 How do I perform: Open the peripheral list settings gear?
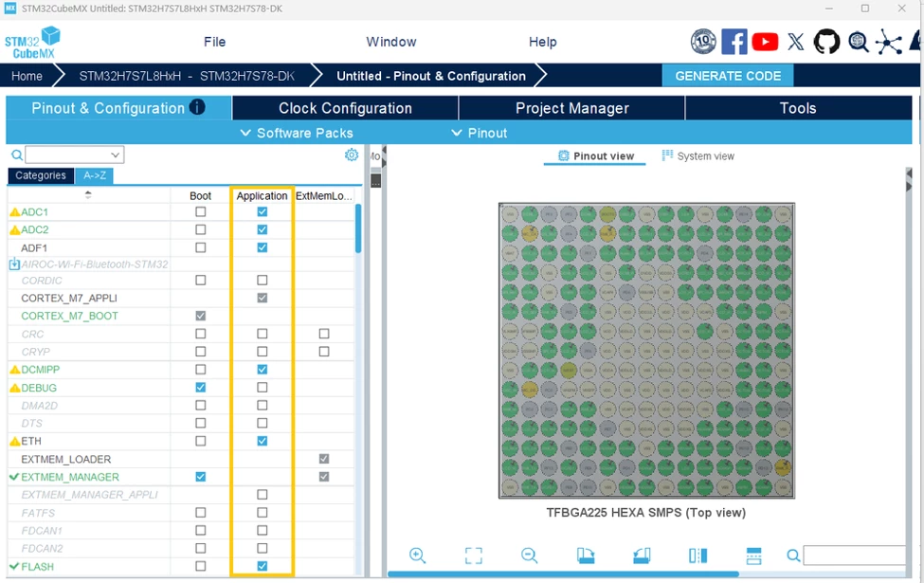[352, 155]
